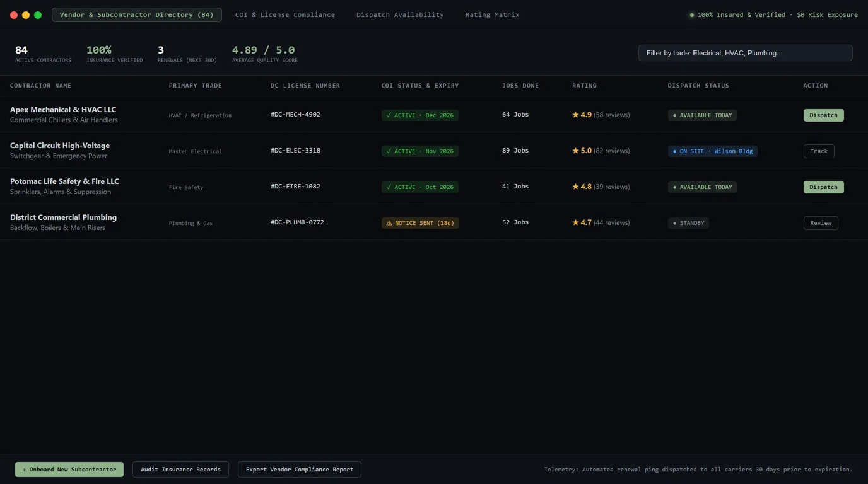
Task: Click checkmark icon in Active Dec 2026 badge
Action: point(389,115)
